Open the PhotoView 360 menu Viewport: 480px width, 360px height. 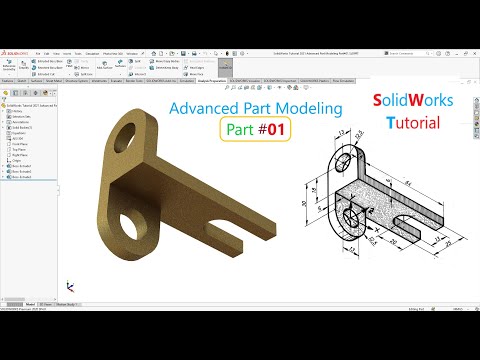[x=113, y=53]
